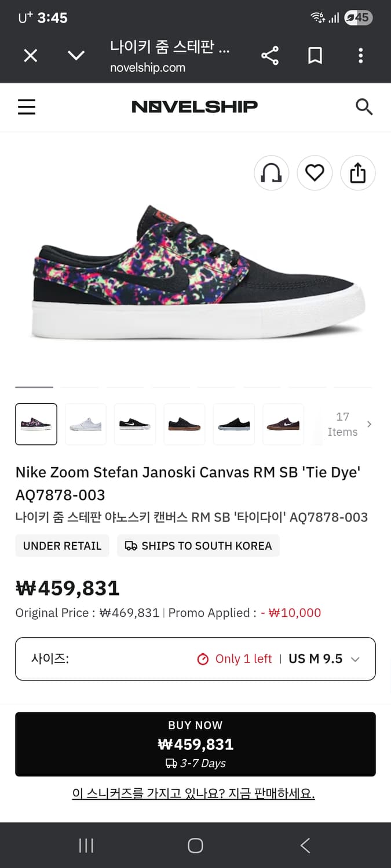Viewport: 391px width, 868px height.
Task: Select the gum sole black sneaker thumbnail
Action: (184, 424)
